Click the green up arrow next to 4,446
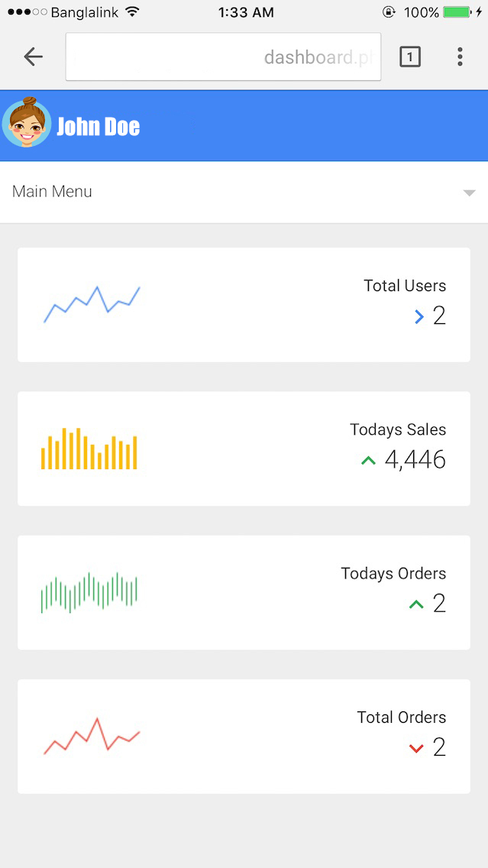Image resolution: width=488 pixels, height=868 pixels. pos(369,460)
